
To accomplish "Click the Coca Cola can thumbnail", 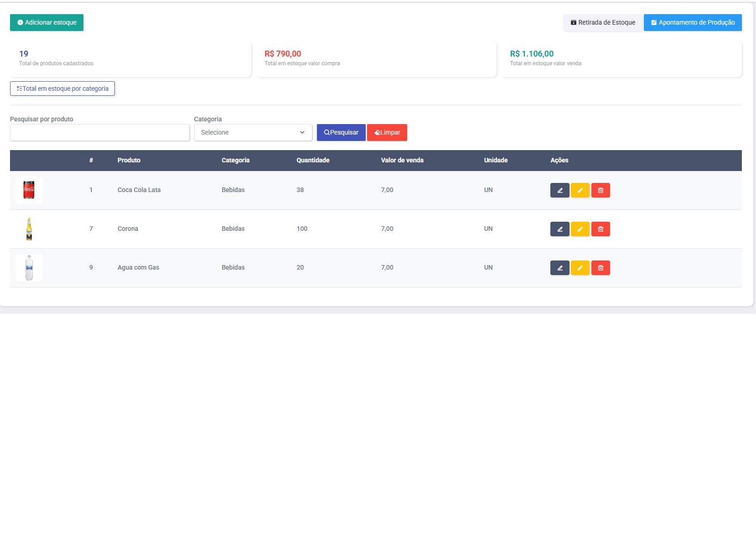I will [x=29, y=190].
